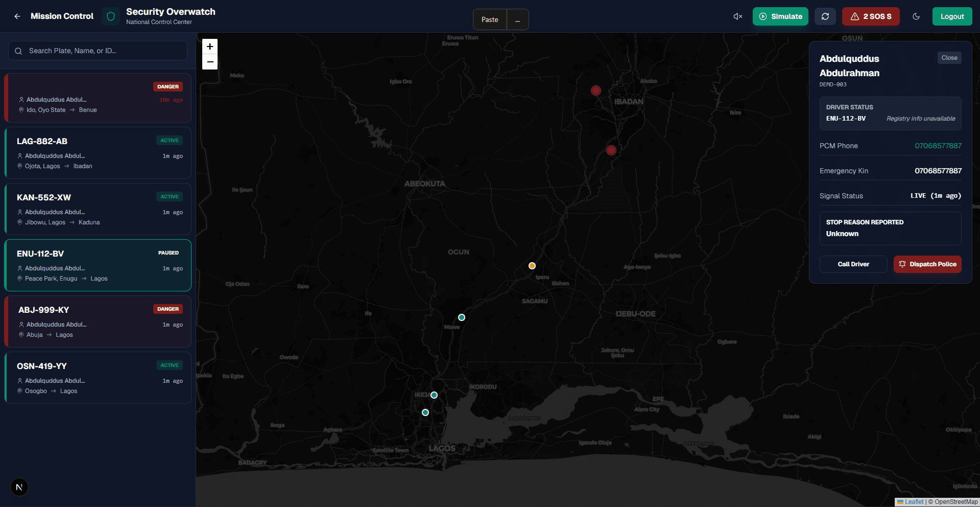Click the route arrow on Abuja to Lagos
This screenshot has width=980, height=507.
coord(50,335)
